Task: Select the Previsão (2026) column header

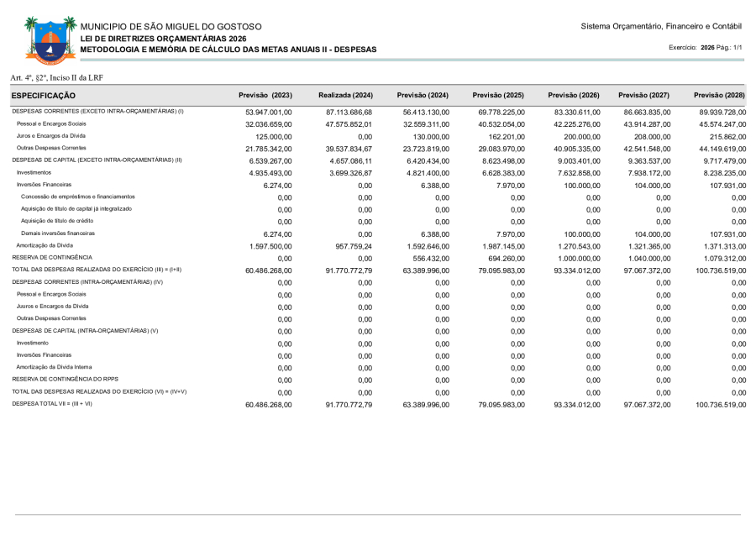Action: click(573, 95)
